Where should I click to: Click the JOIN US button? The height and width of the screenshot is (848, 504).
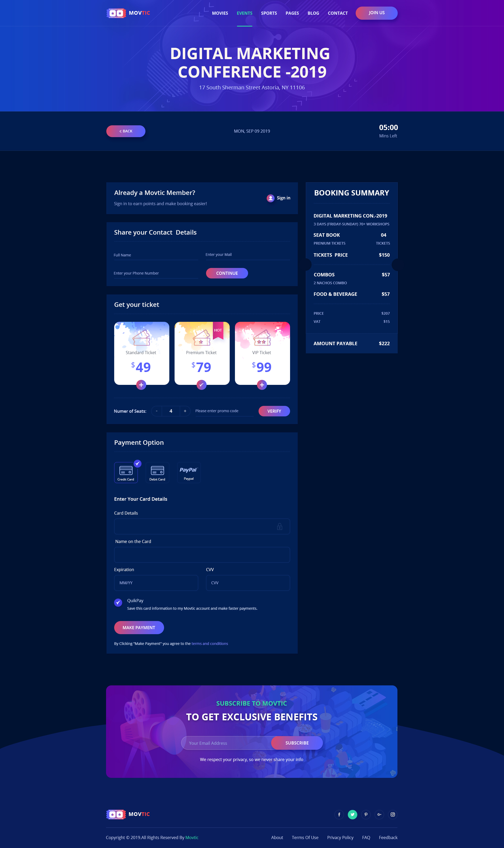click(x=376, y=12)
